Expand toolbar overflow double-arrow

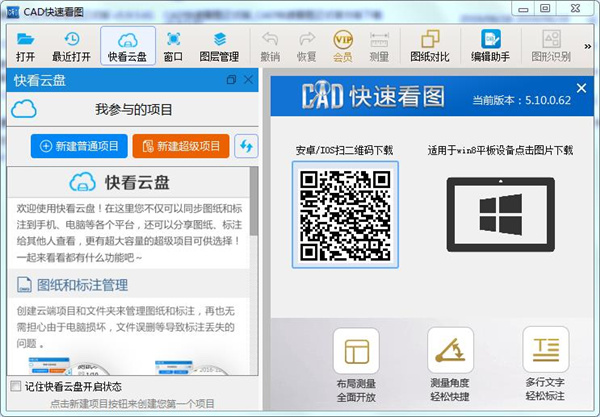[587, 46]
